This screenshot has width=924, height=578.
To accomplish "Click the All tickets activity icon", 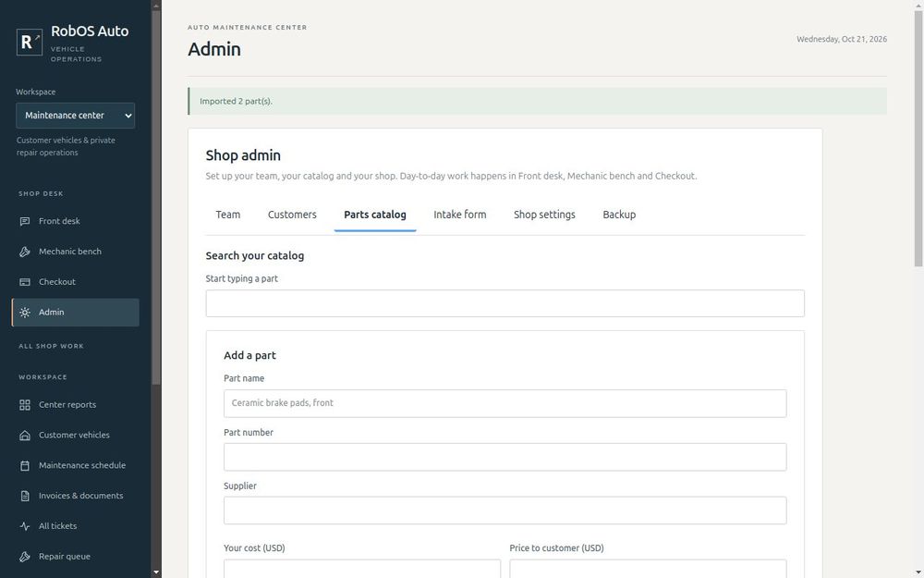I will (25, 526).
